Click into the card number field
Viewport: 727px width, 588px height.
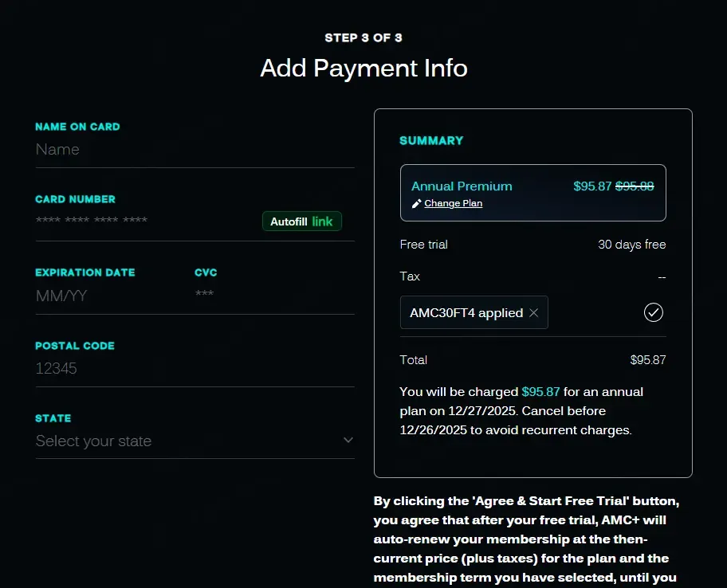point(143,221)
